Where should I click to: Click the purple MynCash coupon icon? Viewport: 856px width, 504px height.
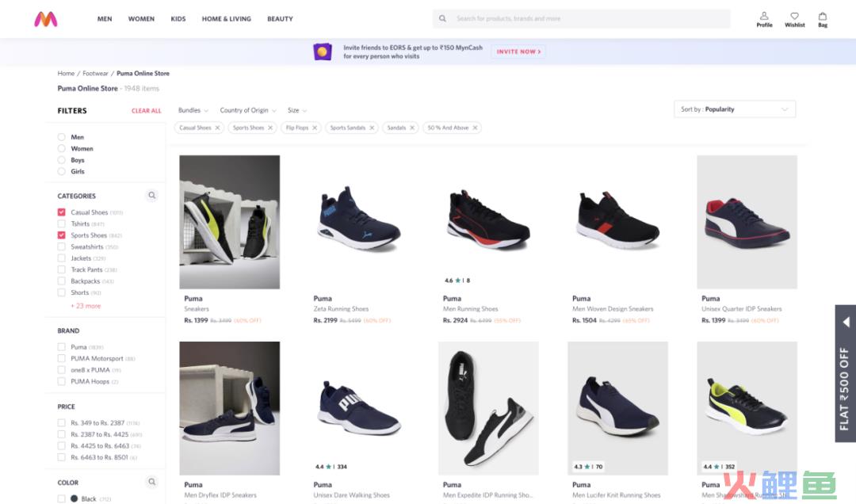tap(322, 52)
